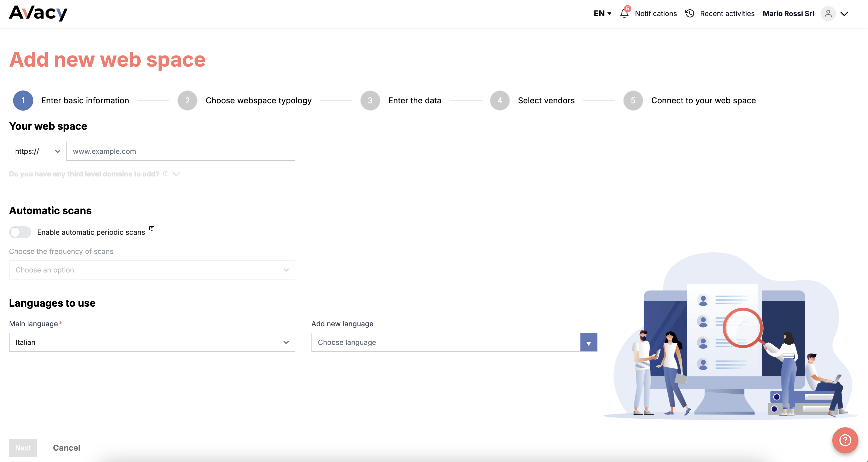Open the https:// protocol dropdown
This screenshot has width=868, height=462.
(x=37, y=151)
